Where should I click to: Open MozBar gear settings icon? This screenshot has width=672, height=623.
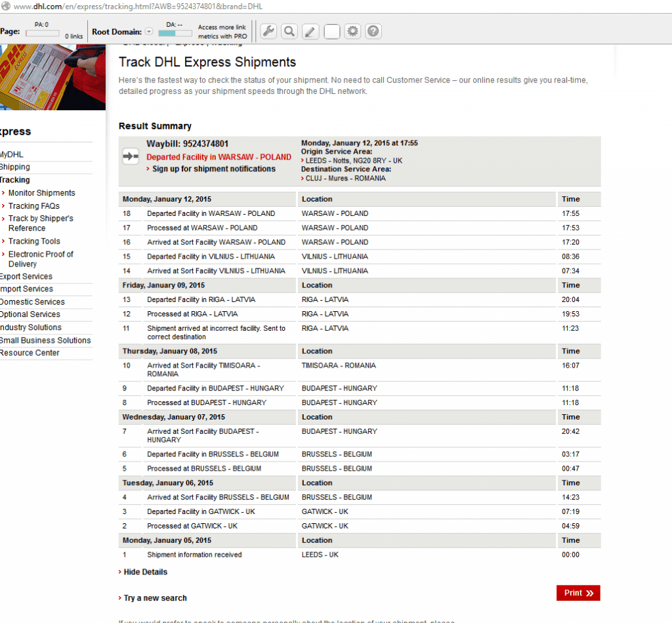coord(353,31)
